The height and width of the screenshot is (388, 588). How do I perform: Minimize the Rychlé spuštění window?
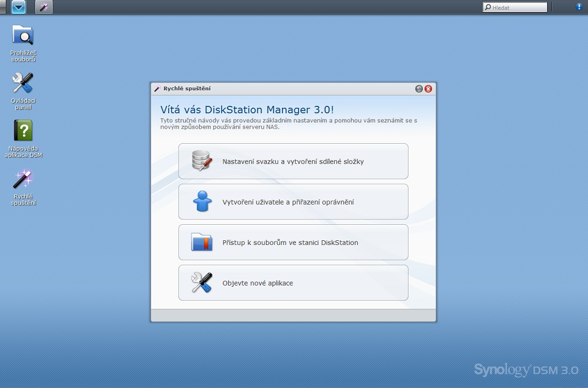click(419, 89)
